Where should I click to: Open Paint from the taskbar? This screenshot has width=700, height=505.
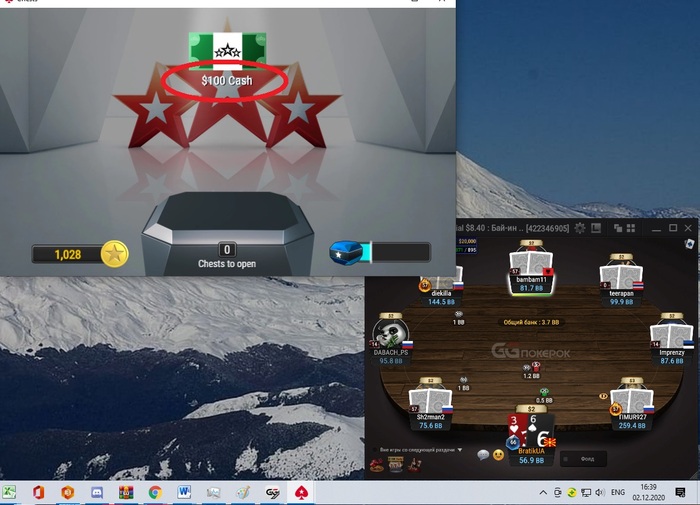[x=242, y=492]
